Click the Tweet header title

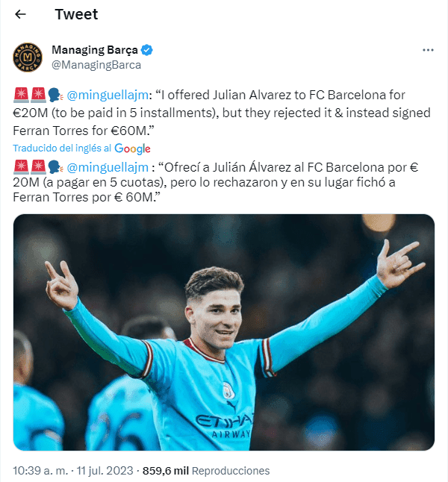click(x=76, y=14)
